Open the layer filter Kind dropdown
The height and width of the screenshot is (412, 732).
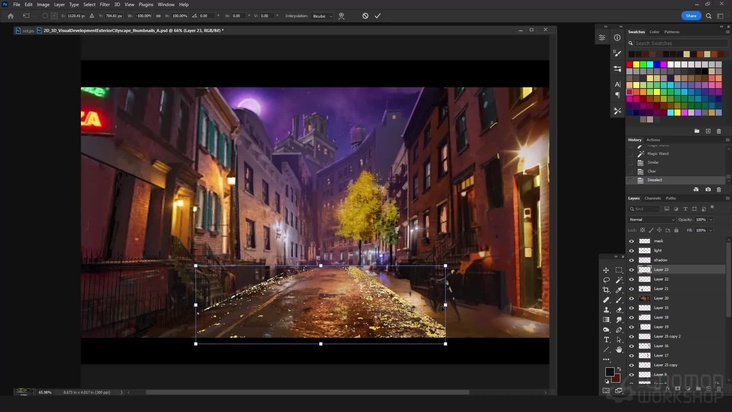(644, 209)
